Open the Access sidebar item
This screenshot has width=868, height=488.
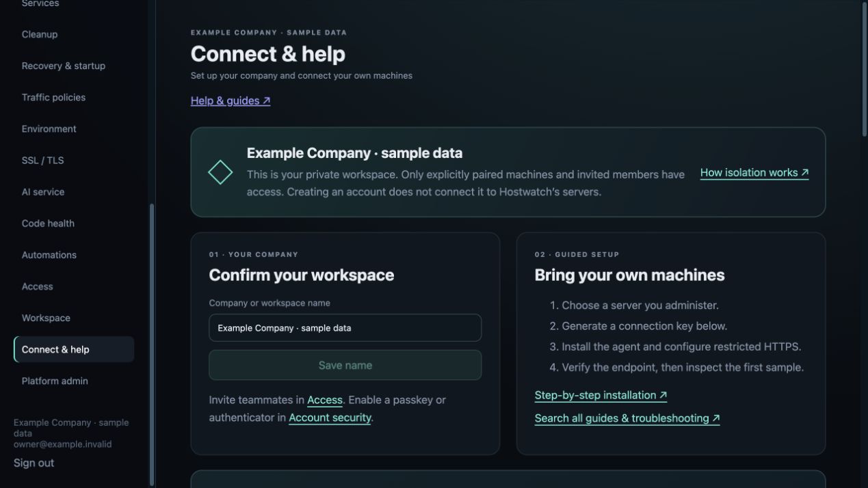(74, 286)
